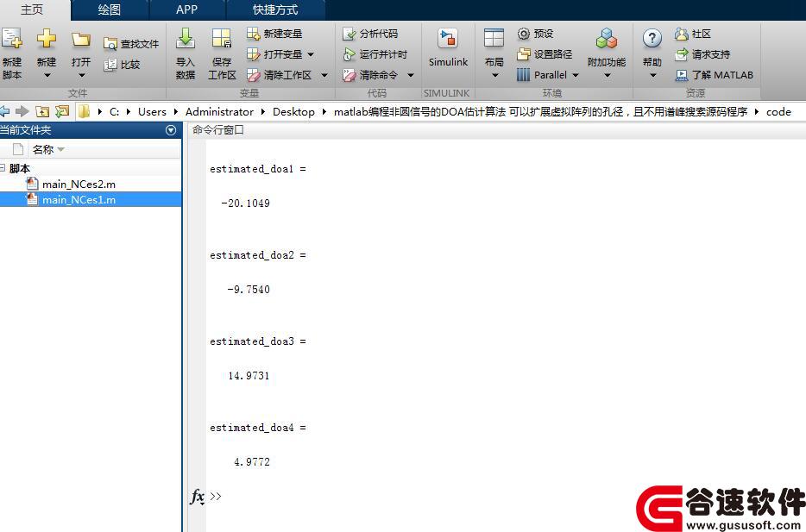
Task: Click the Compare (比较) button
Action: click(x=122, y=65)
